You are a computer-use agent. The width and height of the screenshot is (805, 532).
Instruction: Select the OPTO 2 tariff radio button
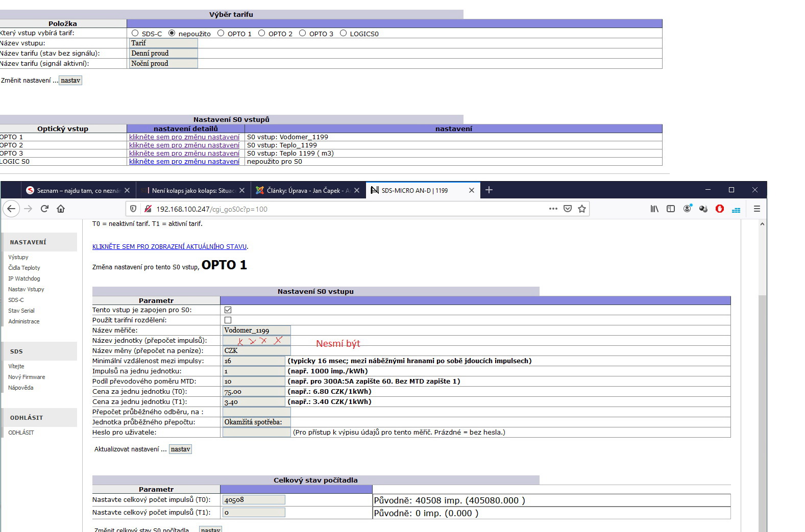[262, 33]
